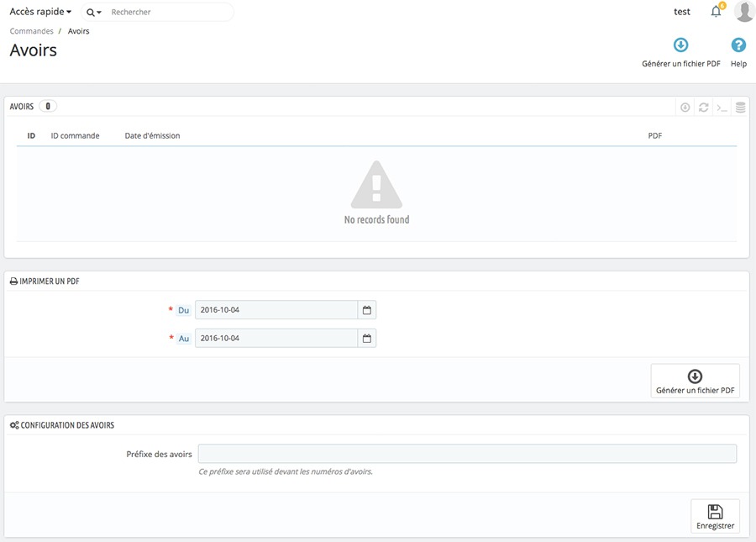The image size is (756, 542).
Task: Open the Accès rapide dropdown menu
Action: [40, 12]
